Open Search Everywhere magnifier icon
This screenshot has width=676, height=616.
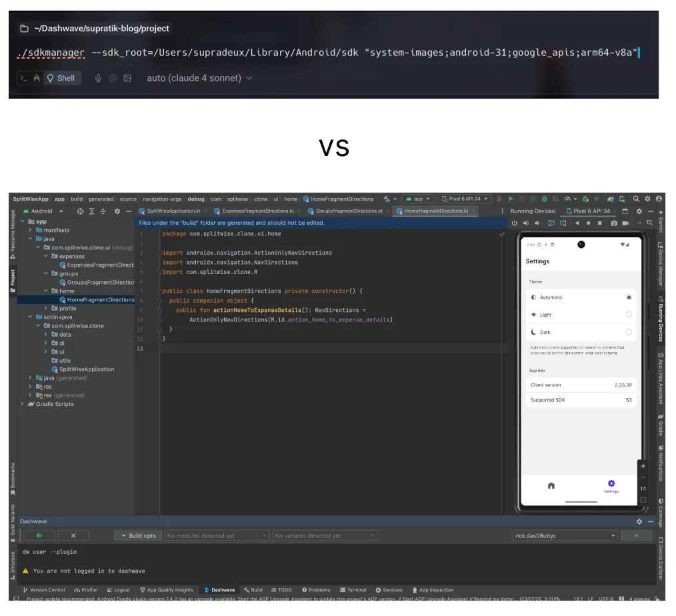[x=636, y=199]
